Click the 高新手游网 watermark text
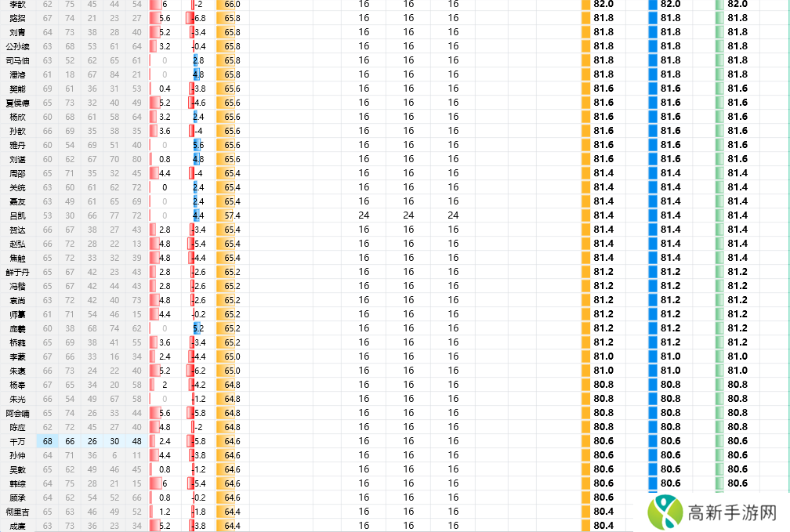This screenshot has width=790, height=532. pyautogui.click(x=731, y=513)
